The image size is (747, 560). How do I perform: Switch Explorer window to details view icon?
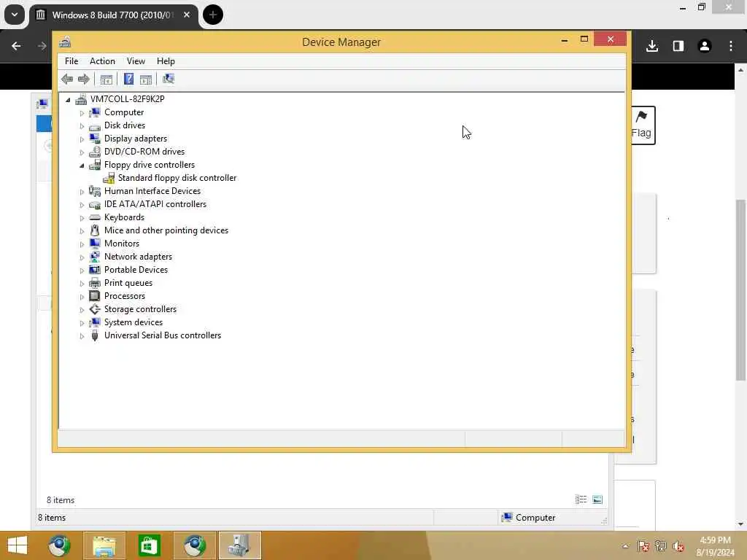click(x=581, y=499)
